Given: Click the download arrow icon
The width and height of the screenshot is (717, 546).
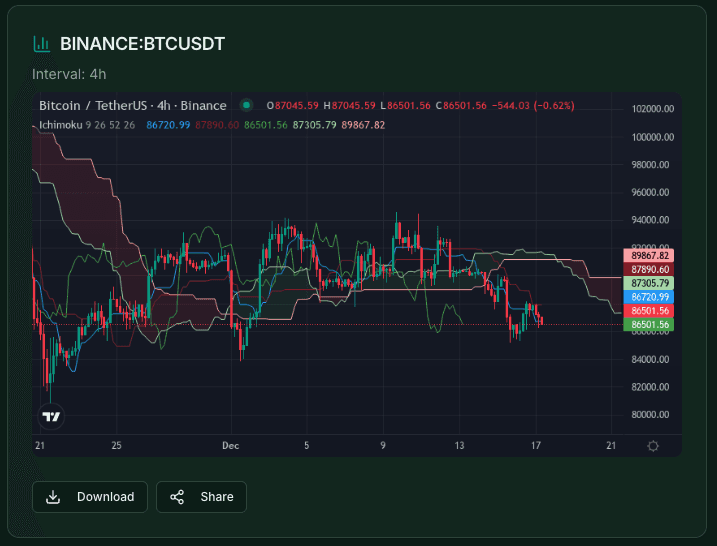Looking at the screenshot, I should coord(53,497).
